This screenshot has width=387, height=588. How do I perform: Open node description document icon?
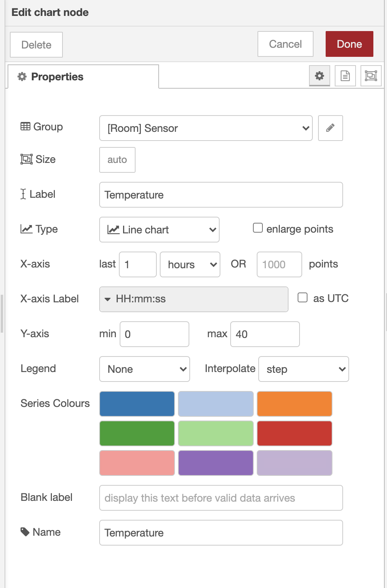[x=345, y=76]
